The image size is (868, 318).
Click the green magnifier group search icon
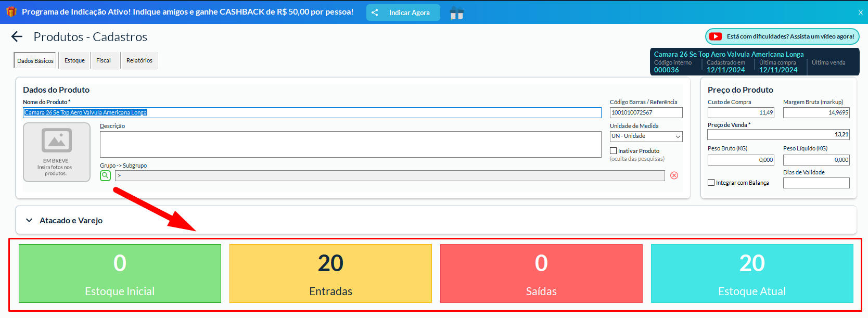105,175
